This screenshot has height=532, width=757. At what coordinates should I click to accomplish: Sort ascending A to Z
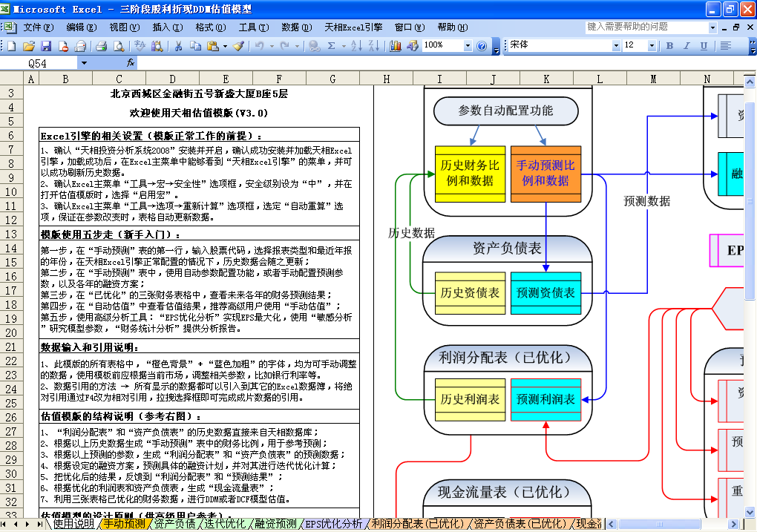[x=356, y=46]
